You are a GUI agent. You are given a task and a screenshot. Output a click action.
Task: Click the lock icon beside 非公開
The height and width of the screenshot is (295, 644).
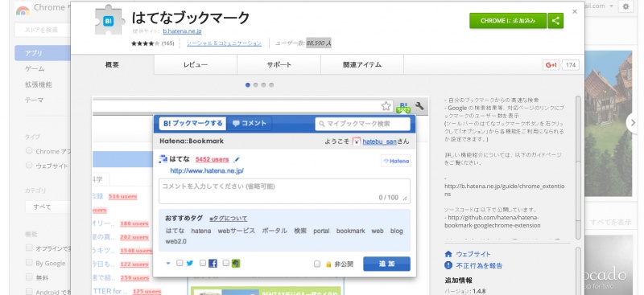(x=328, y=264)
